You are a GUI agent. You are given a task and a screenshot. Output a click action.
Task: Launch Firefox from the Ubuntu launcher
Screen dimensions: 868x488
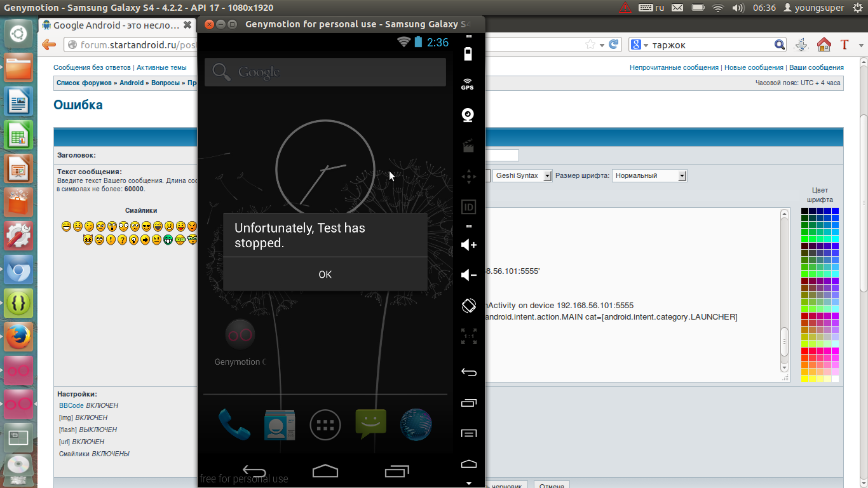(x=18, y=337)
